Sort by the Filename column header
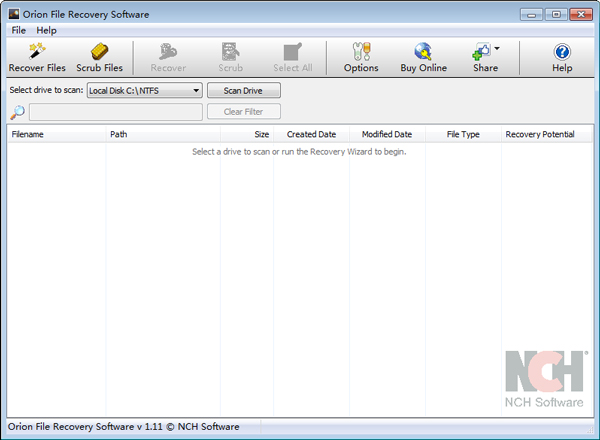600x440 pixels. click(x=56, y=134)
